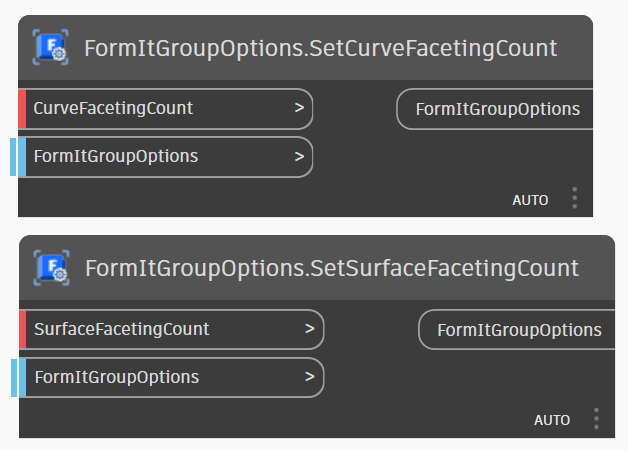
Task: Select FormItGroupOptions input label on SetSurfaceFacetingCount node
Action: 116,377
